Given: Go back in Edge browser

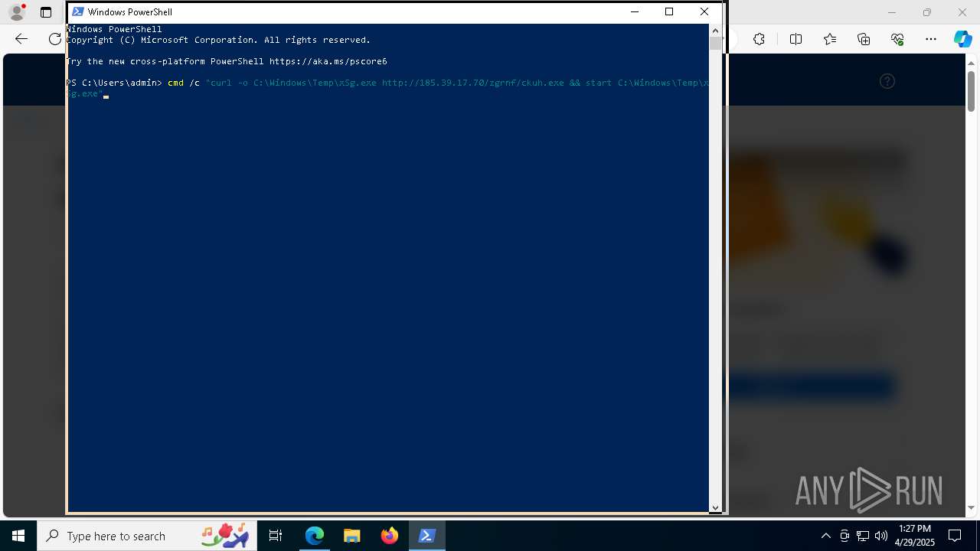Looking at the screenshot, I should click(21, 39).
